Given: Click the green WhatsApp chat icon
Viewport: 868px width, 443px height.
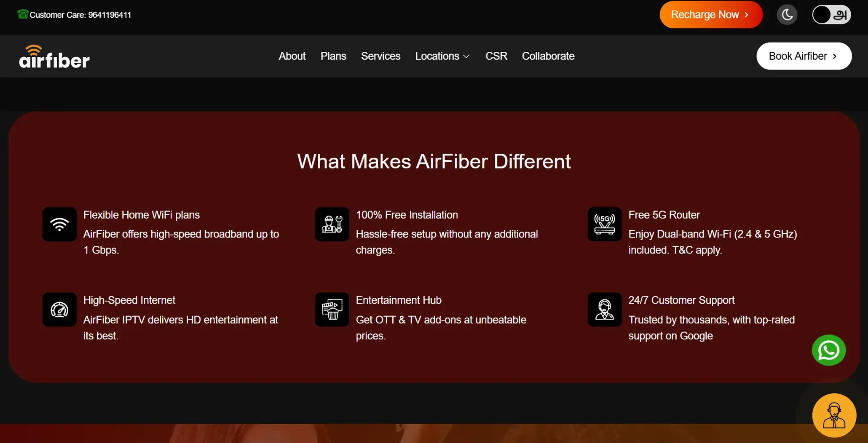Looking at the screenshot, I should click(828, 350).
